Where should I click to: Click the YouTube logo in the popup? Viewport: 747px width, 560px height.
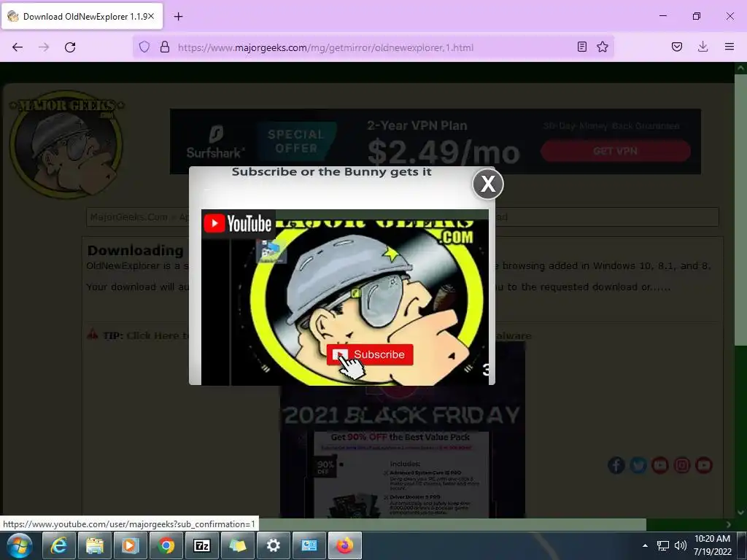coord(239,223)
